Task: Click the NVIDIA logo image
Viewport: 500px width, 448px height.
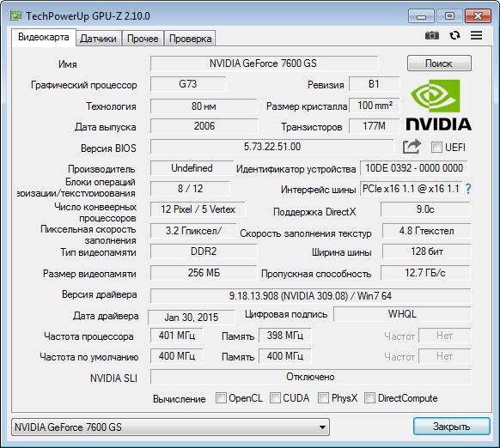Action: [438, 106]
